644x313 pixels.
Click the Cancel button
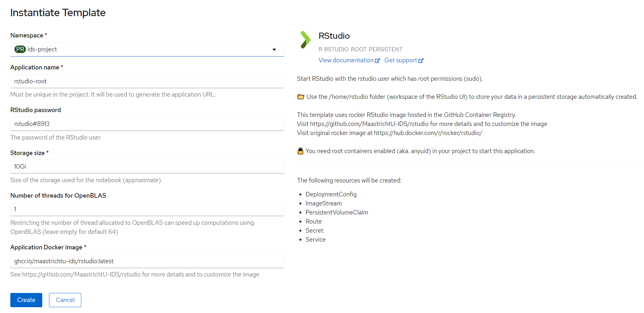click(65, 300)
